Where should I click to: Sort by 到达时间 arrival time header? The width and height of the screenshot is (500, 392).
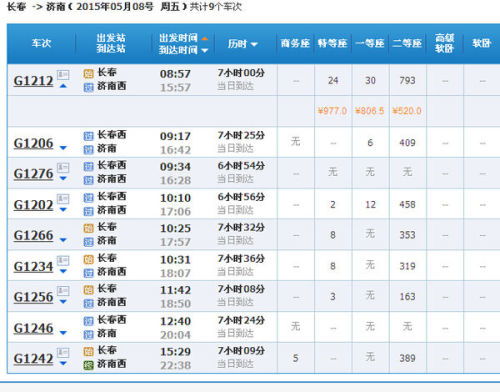183,50
